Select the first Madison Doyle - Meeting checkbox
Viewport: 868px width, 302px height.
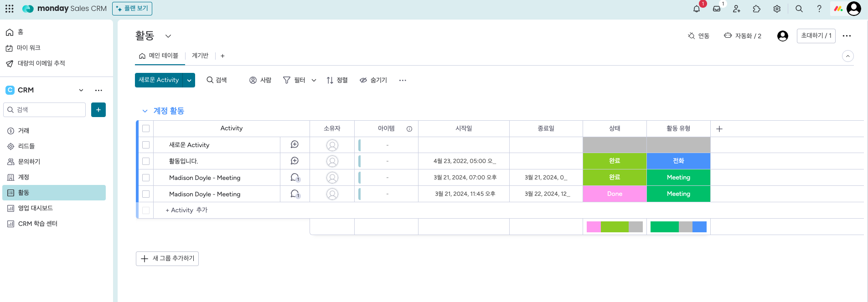coord(146,178)
